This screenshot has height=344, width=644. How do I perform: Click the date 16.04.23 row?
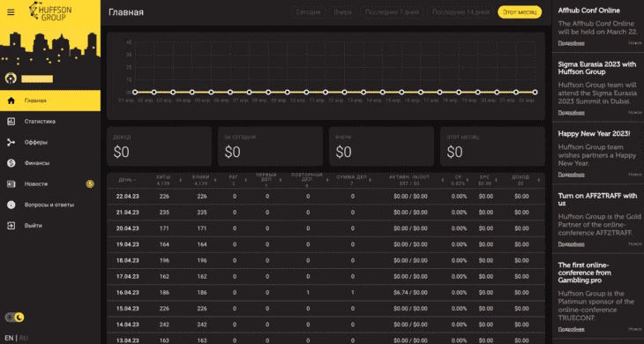click(326, 293)
